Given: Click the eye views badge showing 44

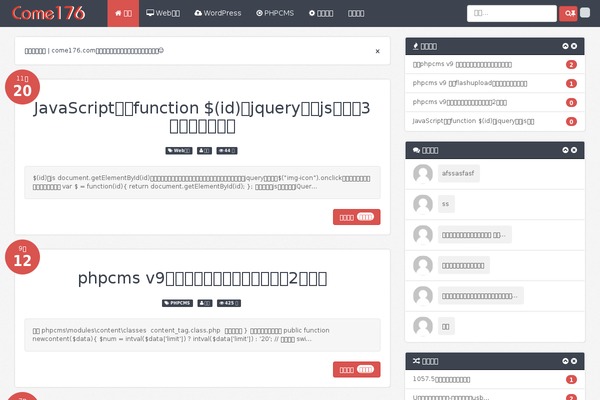Looking at the screenshot, I should [227, 151].
